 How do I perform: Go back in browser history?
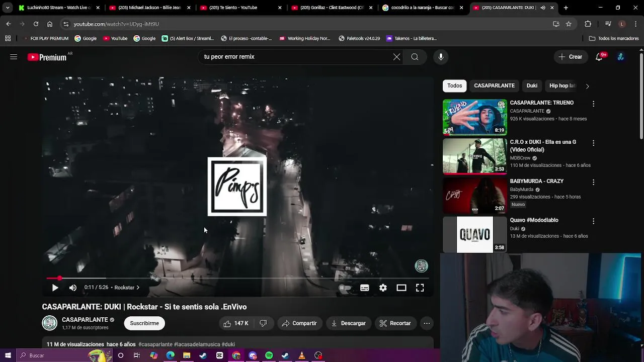(x=9, y=24)
